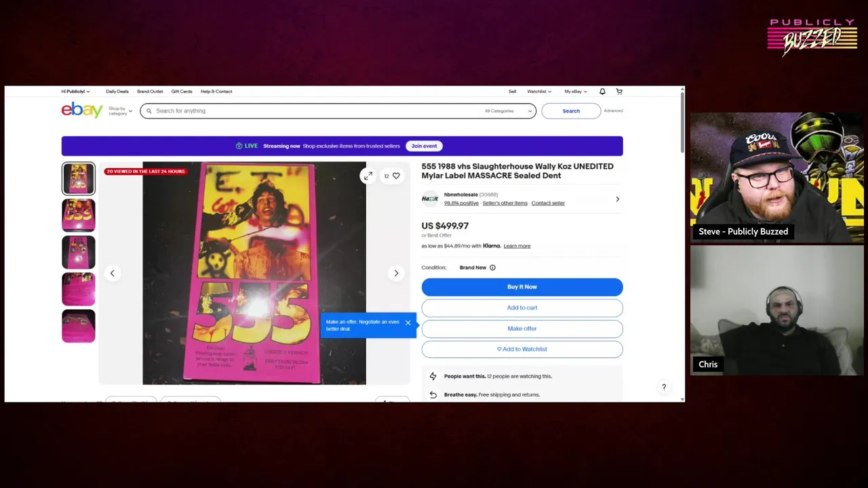Open seller name hbnwholesale link
This screenshot has height=488, width=868.
coord(461,195)
